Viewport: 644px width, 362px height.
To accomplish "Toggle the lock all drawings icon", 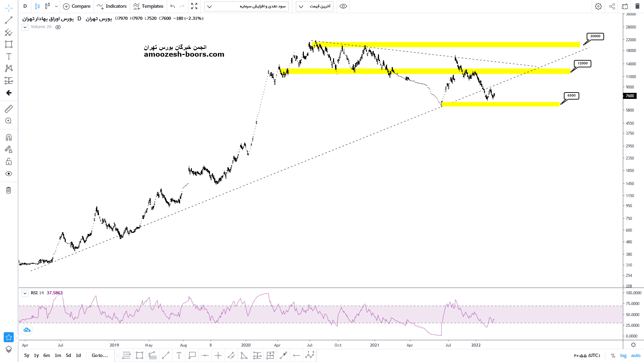I will coord(9,162).
